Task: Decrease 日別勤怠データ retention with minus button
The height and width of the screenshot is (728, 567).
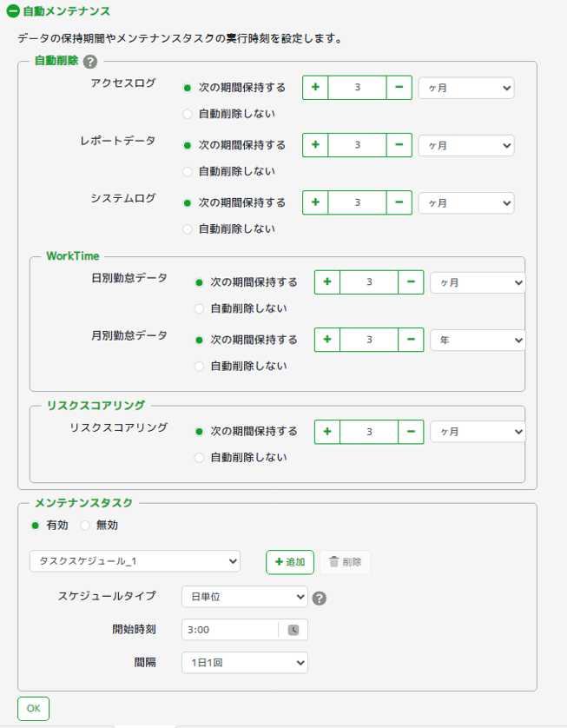Action: [411, 282]
